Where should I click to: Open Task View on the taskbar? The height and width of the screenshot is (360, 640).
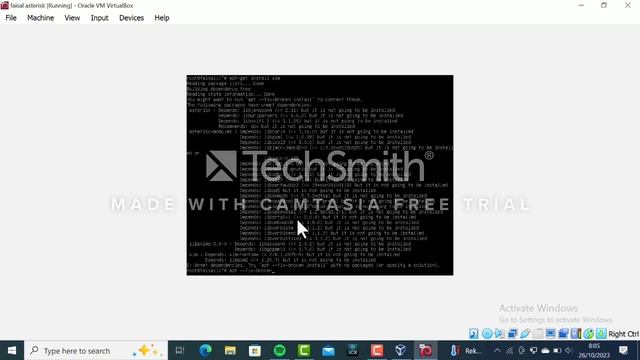tap(180, 350)
